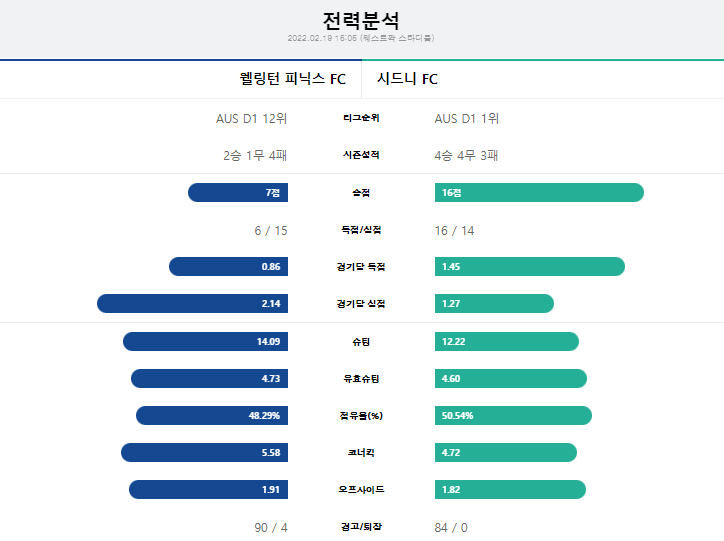Viewport: 724px width, 541px height.
Task: Click the blue 0.86 goals-per-game bar
Action: (229, 266)
